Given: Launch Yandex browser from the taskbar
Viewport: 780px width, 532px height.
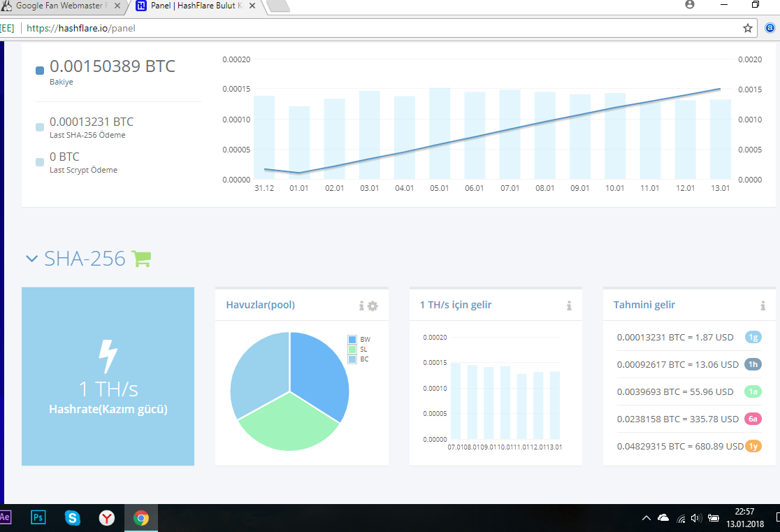Looking at the screenshot, I should pos(106,518).
